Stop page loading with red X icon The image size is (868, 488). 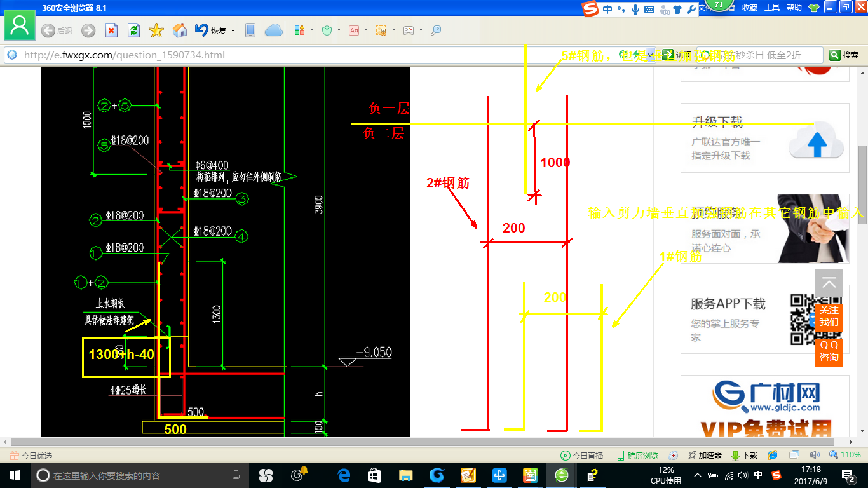(111, 30)
